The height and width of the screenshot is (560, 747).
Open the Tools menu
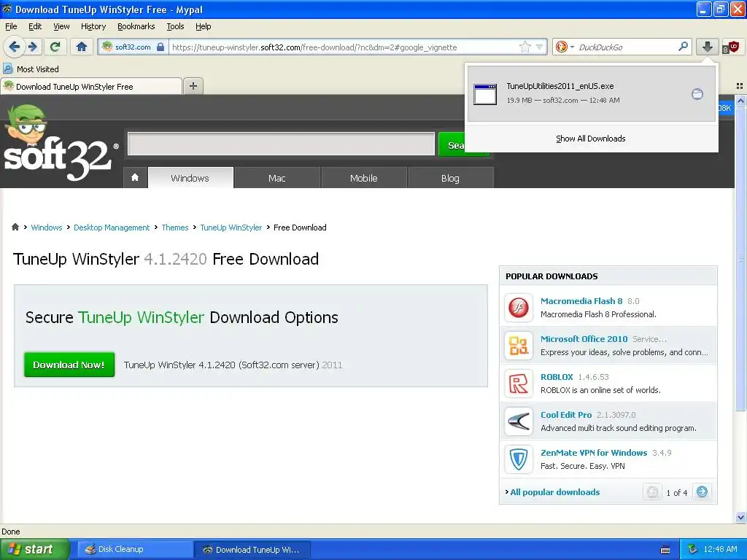click(x=175, y=26)
